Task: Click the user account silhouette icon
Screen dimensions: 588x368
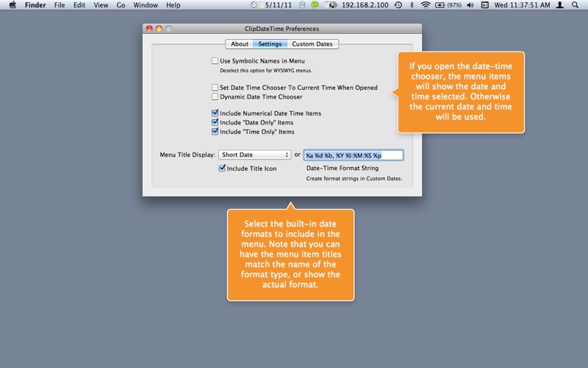Action: (560, 5)
